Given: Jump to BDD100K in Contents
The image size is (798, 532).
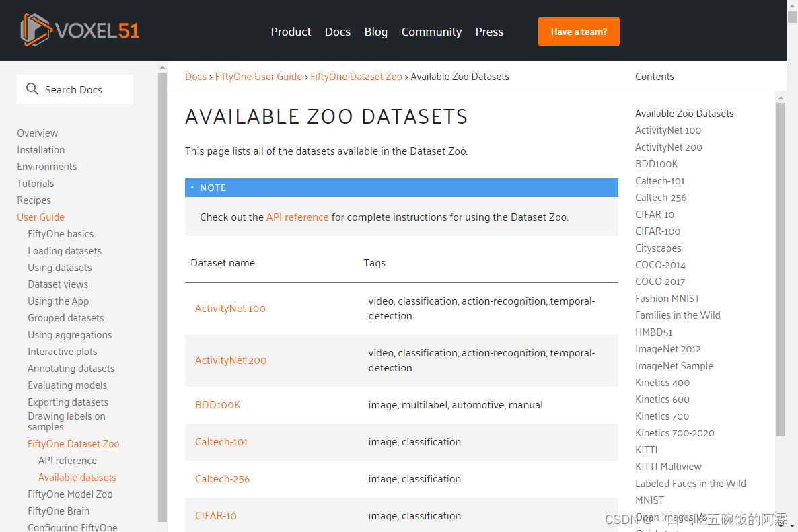Looking at the screenshot, I should [656, 164].
